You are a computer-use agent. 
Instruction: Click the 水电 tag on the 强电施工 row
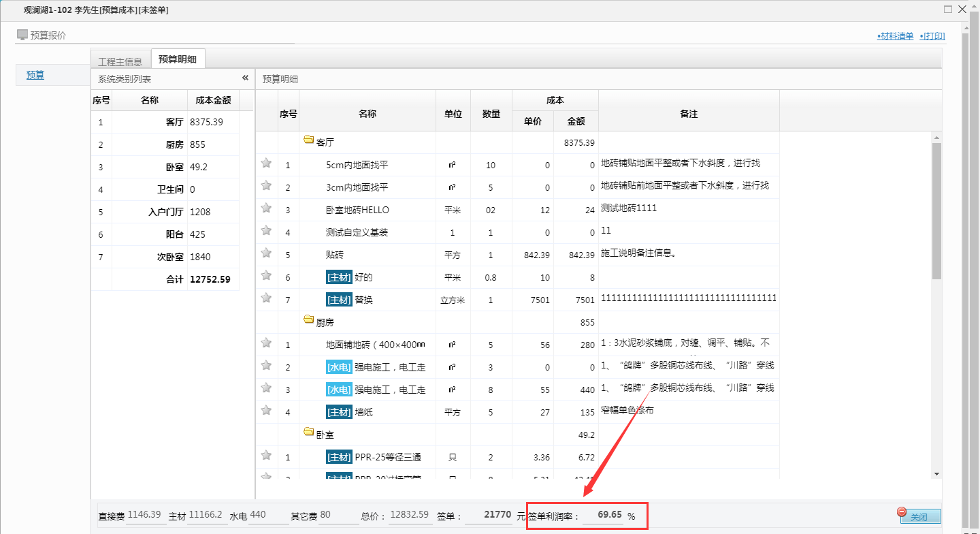tap(338, 366)
